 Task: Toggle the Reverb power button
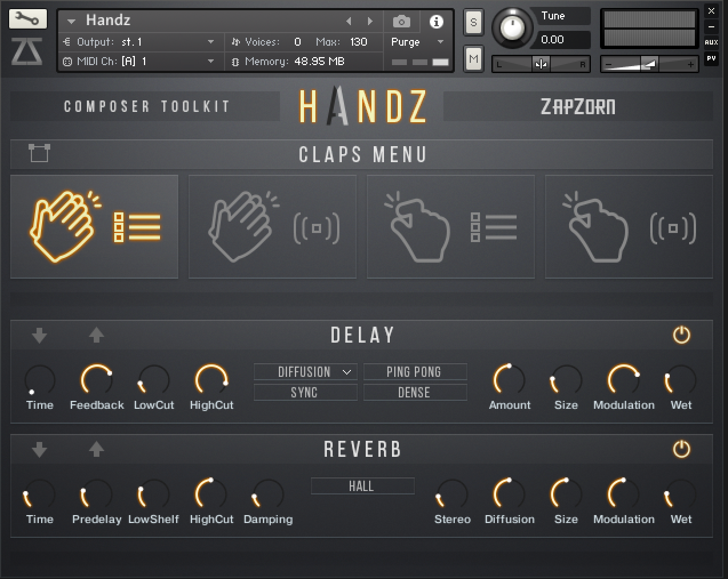pyautogui.click(x=681, y=449)
